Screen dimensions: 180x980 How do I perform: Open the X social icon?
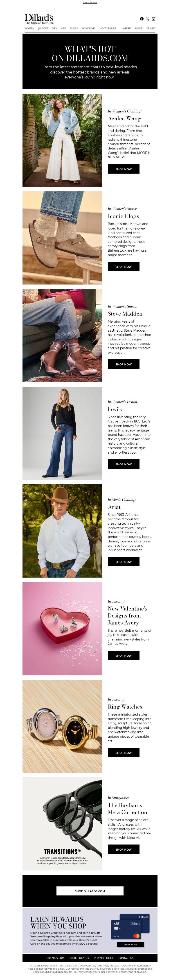click(x=147, y=19)
